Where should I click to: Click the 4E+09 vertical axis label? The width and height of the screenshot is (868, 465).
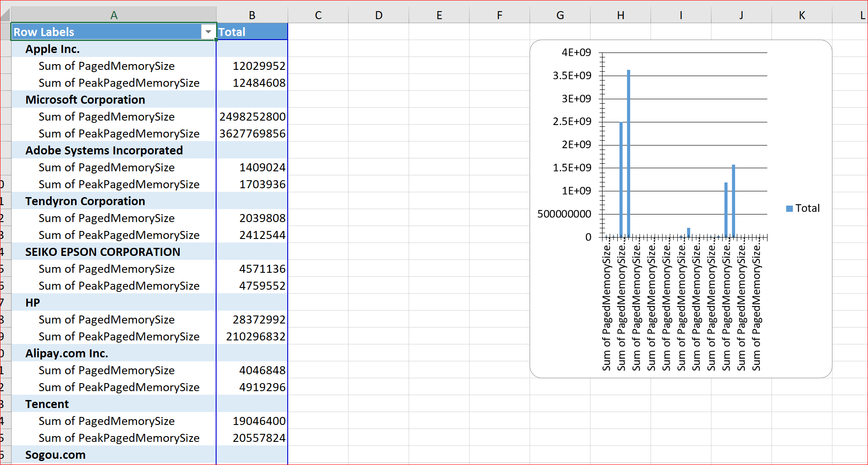[576, 53]
